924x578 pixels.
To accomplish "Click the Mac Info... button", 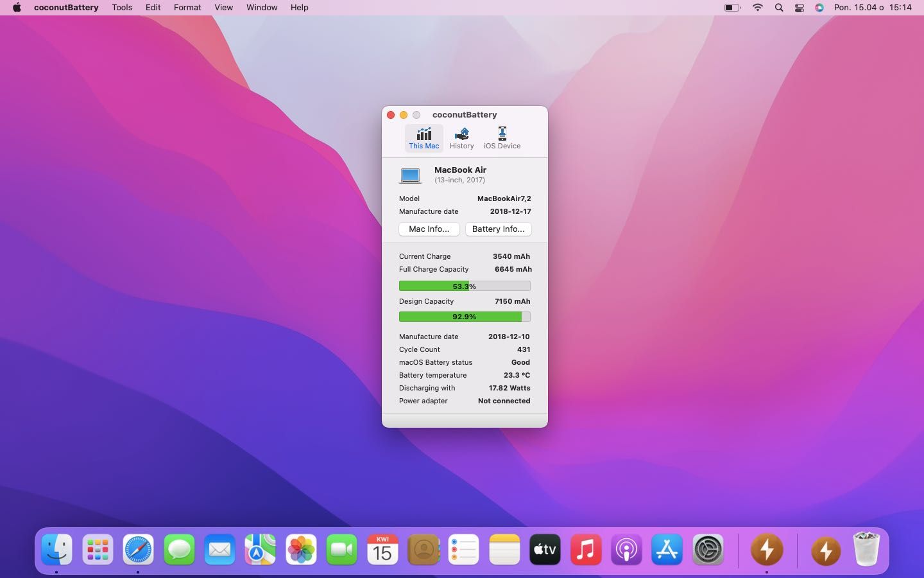I will [429, 229].
